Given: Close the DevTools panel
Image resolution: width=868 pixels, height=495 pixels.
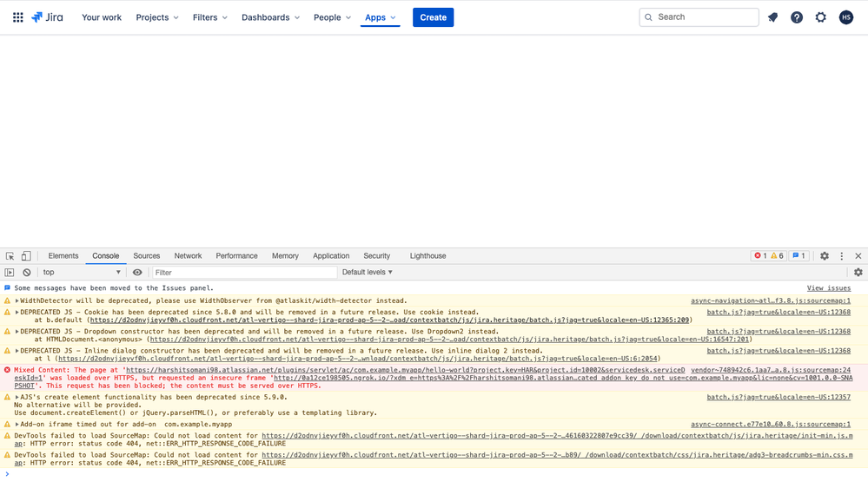Looking at the screenshot, I should 858,256.
